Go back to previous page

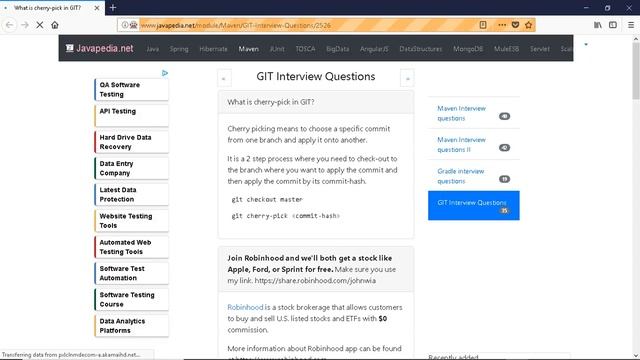(9, 25)
